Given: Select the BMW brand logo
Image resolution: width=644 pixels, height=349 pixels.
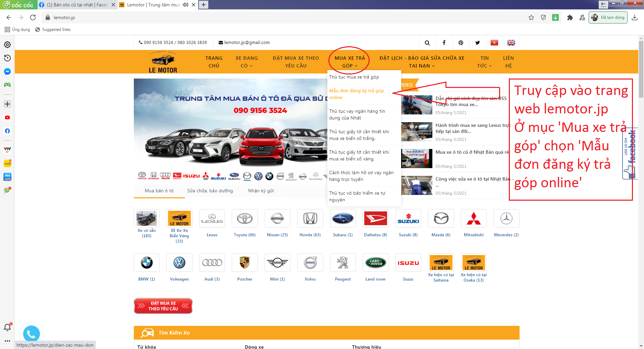Looking at the screenshot, I should point(147,262).
